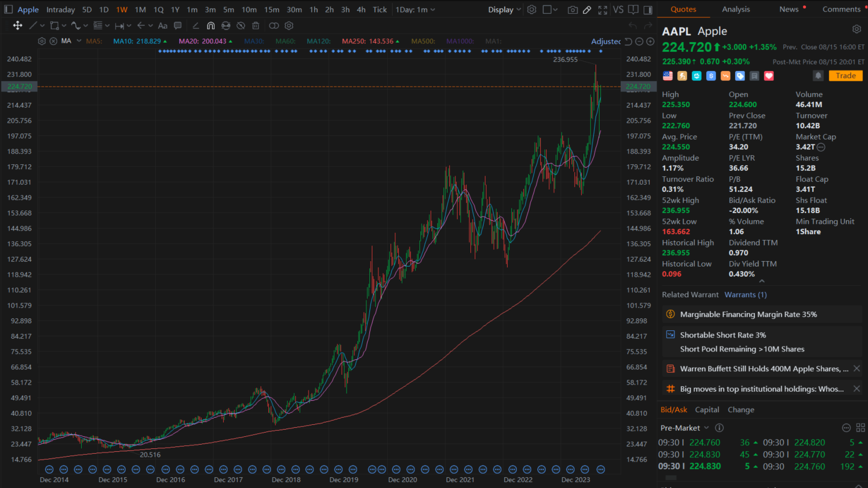Open the text annotation tool
Image resolution: width=868 pixels, height=488 pixels.
(x=162, y=26)
